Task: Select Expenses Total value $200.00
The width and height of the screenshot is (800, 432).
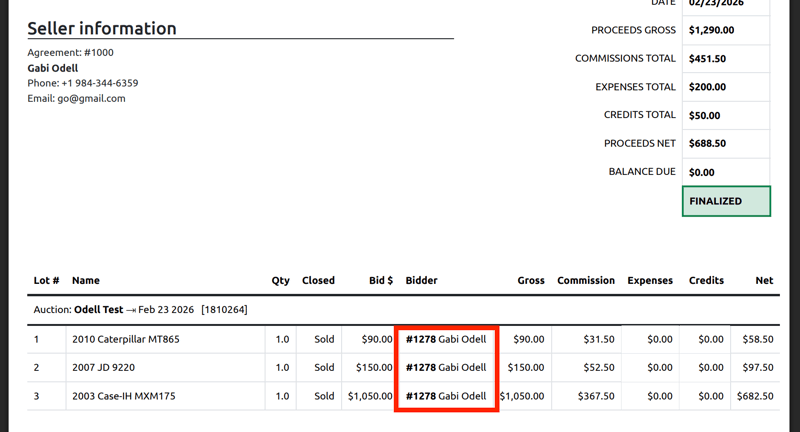Action: coord(707,87)
